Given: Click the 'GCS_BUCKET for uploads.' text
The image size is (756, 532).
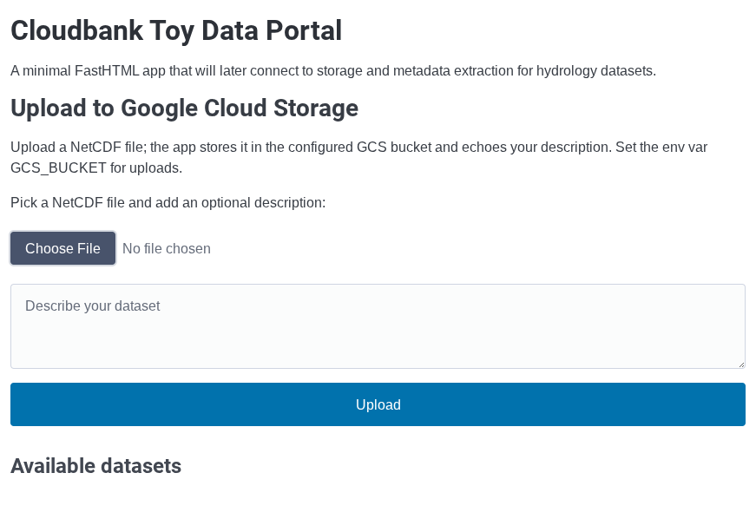Looking at the screenshot, I should [x=96, y=167].
